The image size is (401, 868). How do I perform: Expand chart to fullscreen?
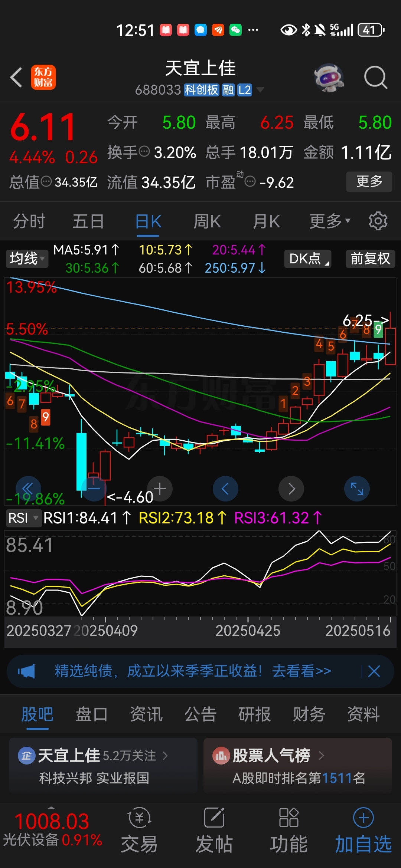tap(357, 489)
